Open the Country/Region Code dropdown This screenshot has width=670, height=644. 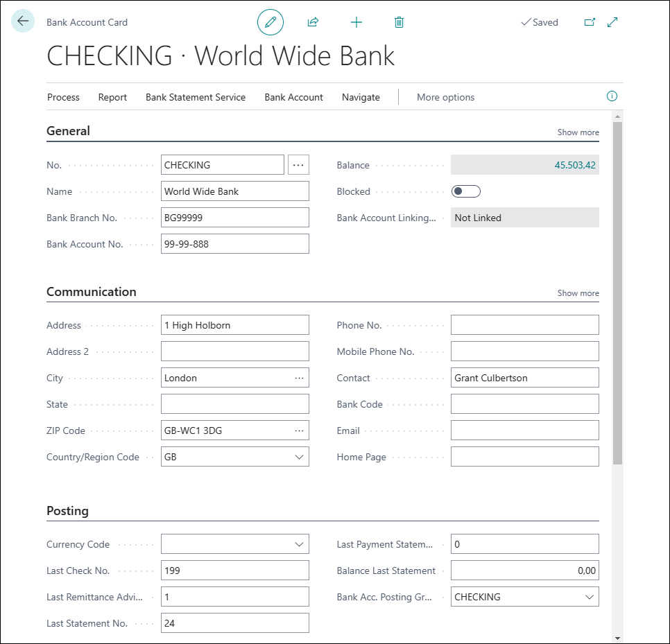[298, 456]
